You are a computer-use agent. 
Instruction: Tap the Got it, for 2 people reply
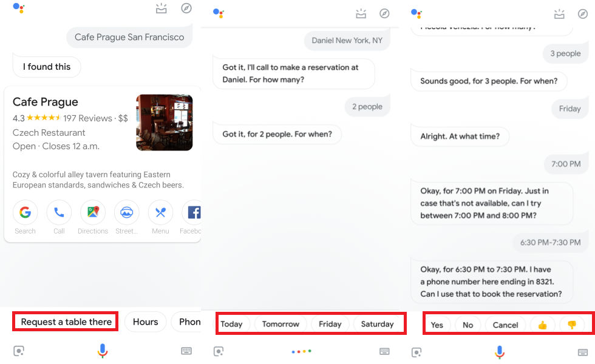pos(277,134)
